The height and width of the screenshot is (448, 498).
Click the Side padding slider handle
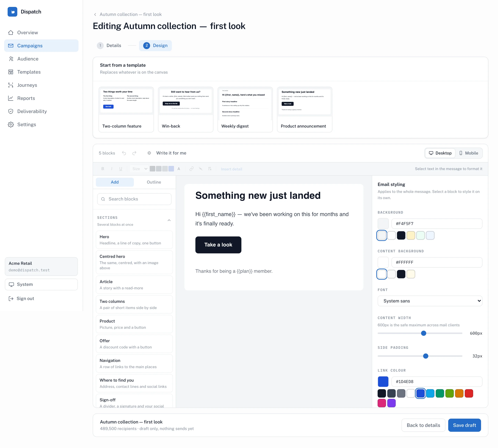coord(426,356)
